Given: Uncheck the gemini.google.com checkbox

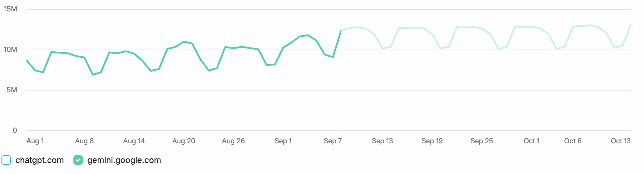Looking at the screenshot, I should (78, 160).
